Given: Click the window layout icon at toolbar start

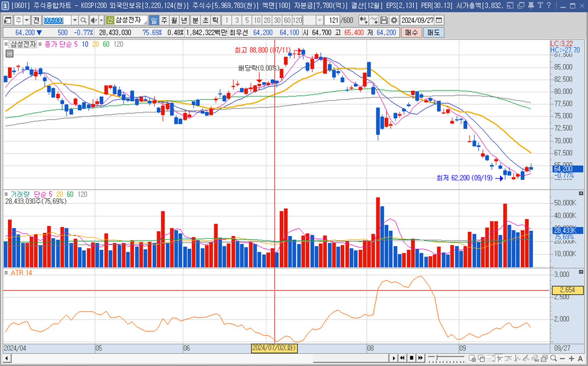Looking at the screenshot, I should (7, 20).
